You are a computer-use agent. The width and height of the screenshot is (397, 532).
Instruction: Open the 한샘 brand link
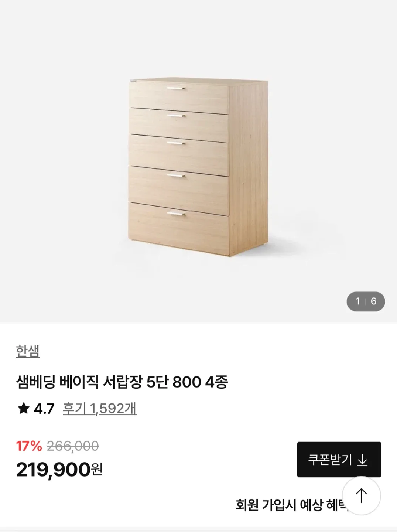pos(28,351)
